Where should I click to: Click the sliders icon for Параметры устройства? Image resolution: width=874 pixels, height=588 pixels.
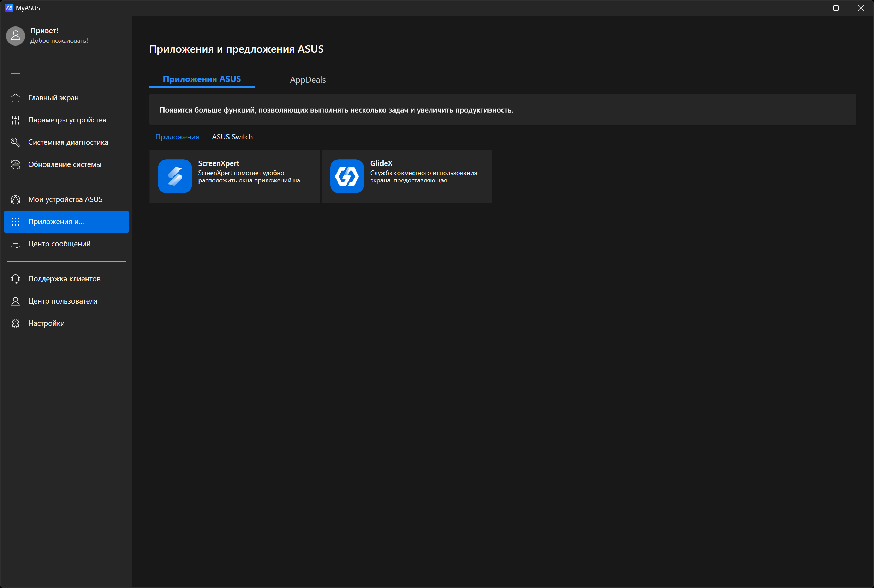(x=16, y=120)
